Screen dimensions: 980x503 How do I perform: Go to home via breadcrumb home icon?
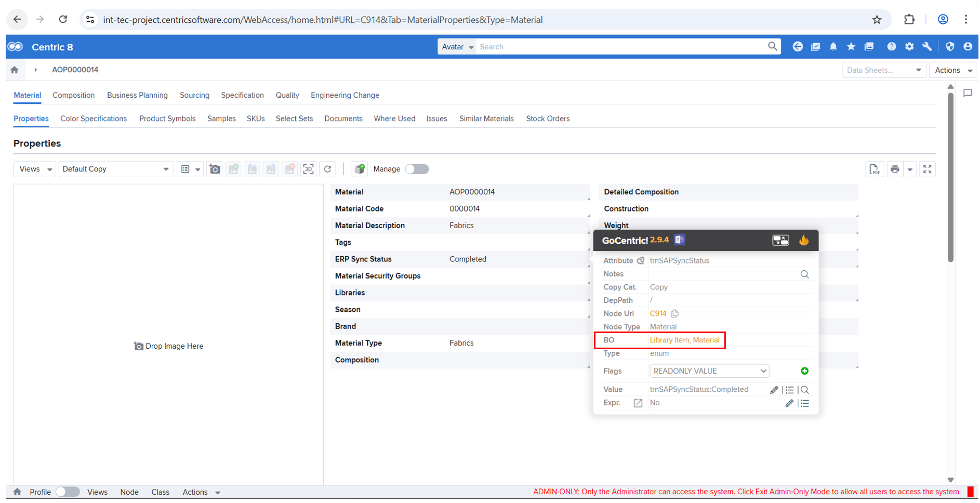(x=15, y=70)
